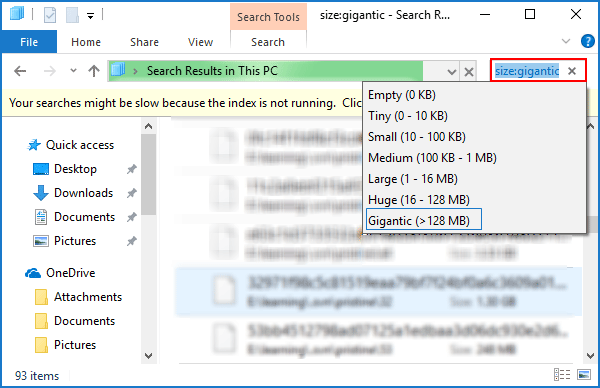
Task: Clear the search box with the X
Action: click(572, 71)
